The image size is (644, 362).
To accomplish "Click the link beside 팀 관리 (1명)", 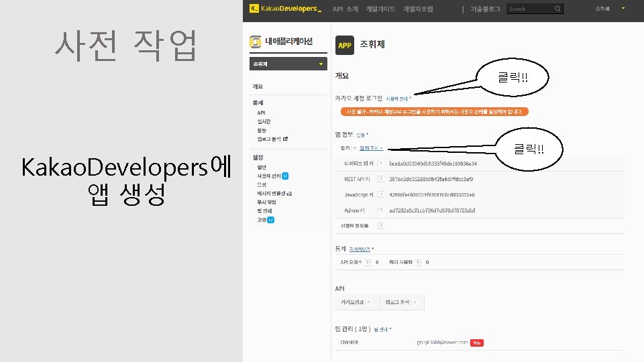I will pos(380,329).
